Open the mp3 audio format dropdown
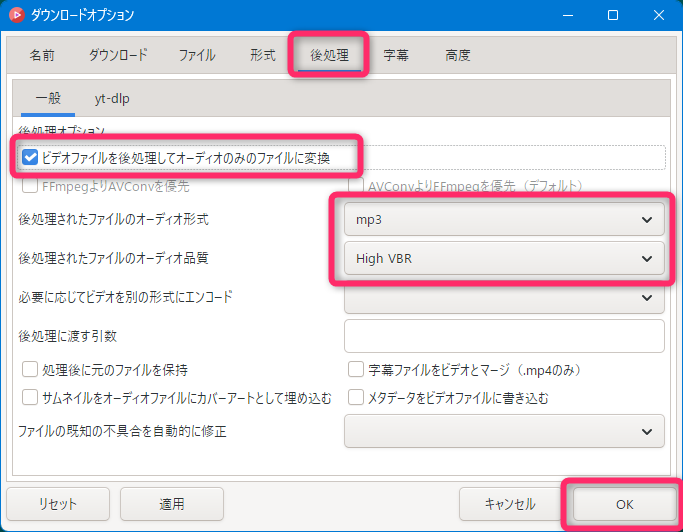The image size is (683, 532). pos(504,217)
